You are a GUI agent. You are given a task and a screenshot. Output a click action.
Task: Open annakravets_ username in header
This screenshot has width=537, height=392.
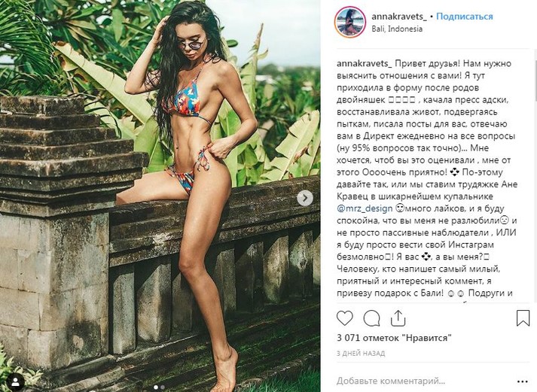[x=399, y=17]
